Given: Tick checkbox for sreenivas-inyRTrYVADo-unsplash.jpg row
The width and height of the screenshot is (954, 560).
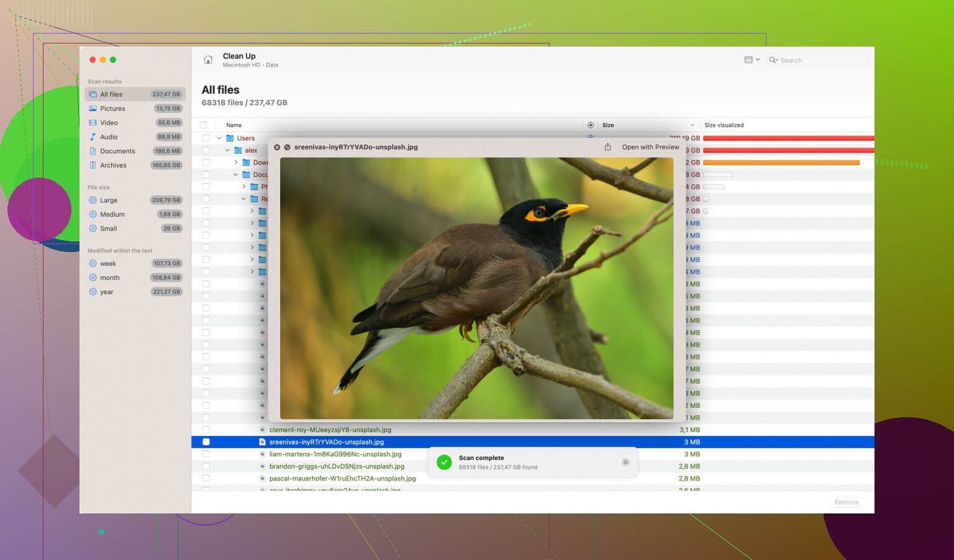Looking at the screenshot, I should 206,442.
